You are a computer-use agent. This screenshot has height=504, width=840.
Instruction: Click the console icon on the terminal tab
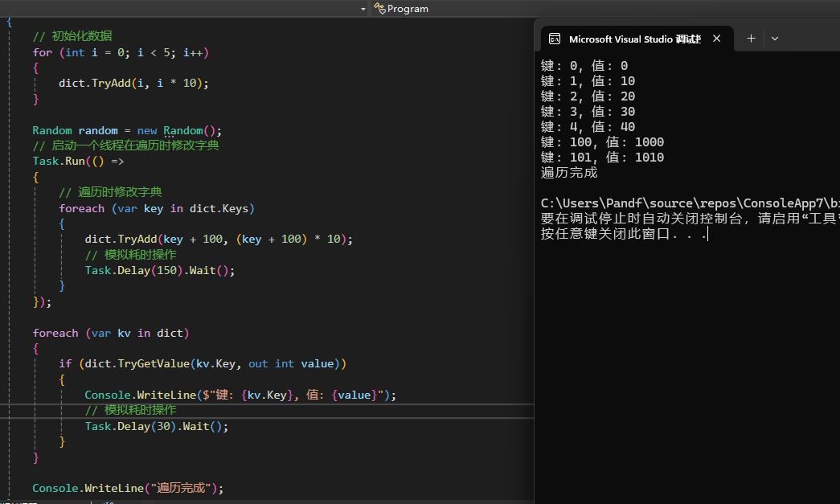tap(555, 39)
